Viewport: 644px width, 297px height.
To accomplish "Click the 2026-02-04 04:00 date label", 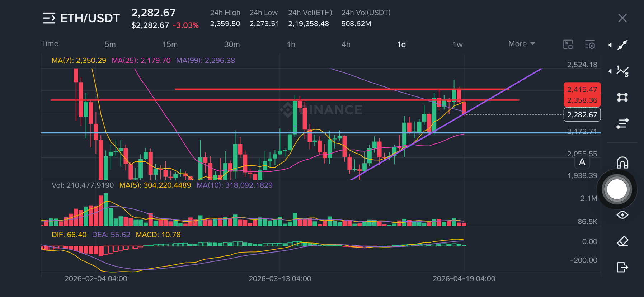I will pos(96,279).
